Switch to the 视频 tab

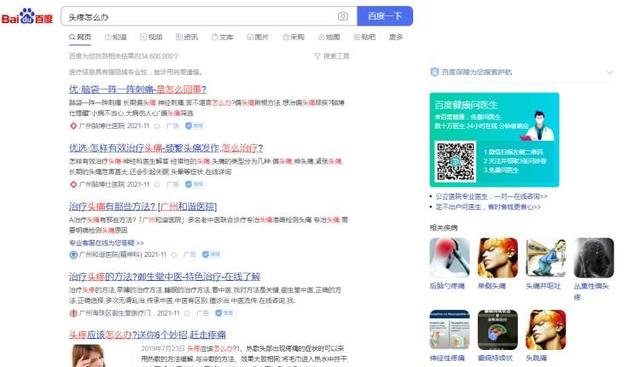(151, 37)
